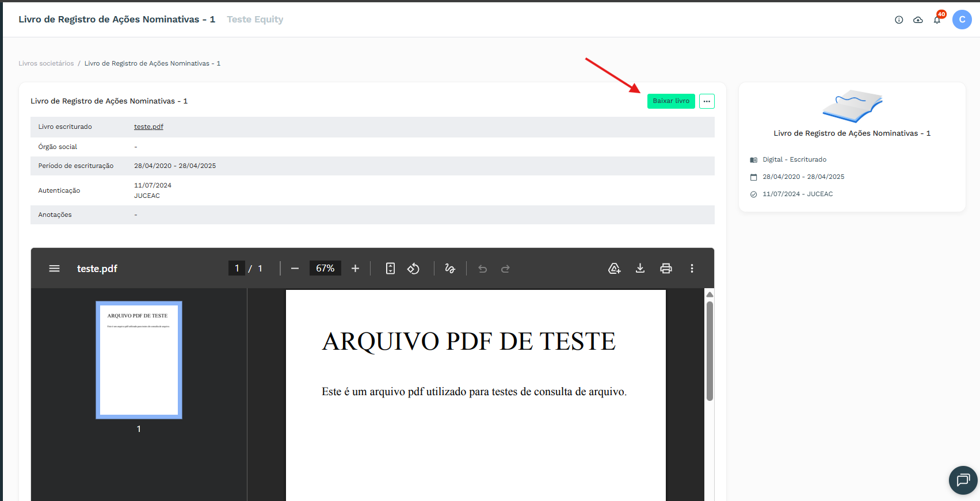
Task: Open the teste.pdf link
Action: (x=148, y=127)
